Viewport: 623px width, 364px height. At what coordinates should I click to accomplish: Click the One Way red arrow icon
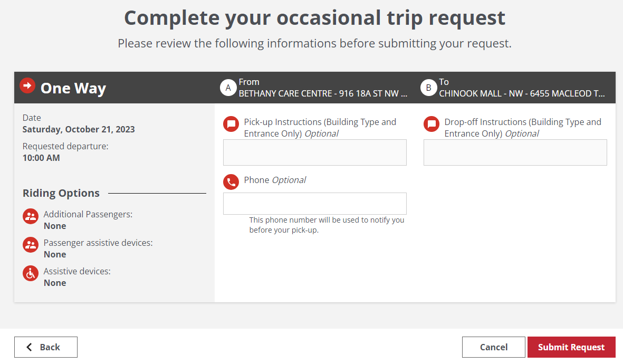27,85
